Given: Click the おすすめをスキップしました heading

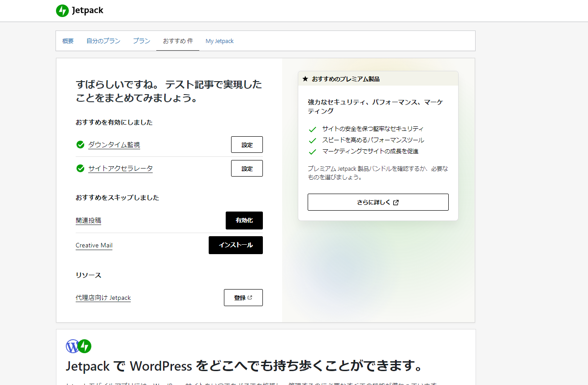Looking at the screenshot, I should (117, 198).
